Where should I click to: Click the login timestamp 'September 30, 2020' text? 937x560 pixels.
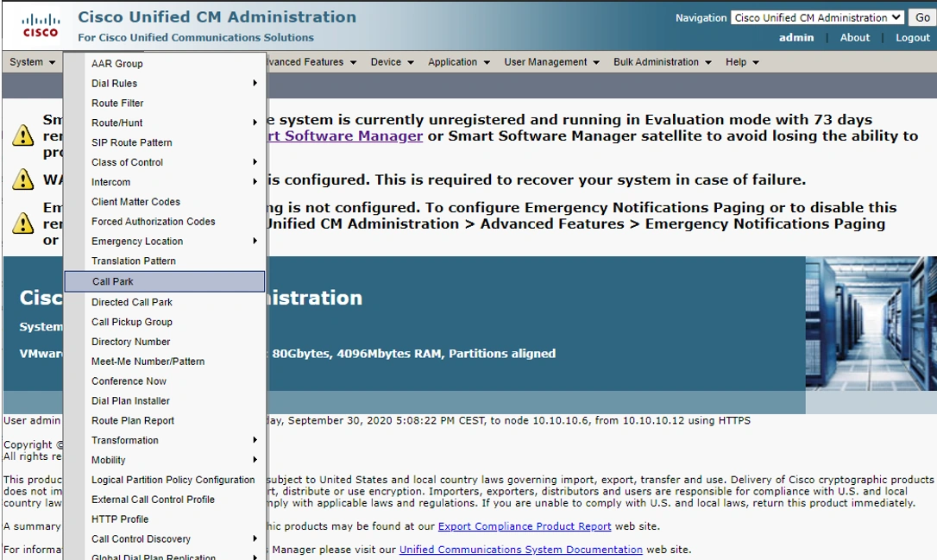(x=340, y=420)
